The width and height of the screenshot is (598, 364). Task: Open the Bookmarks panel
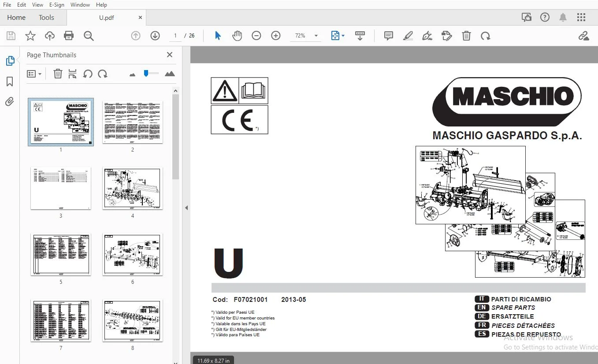(x=10, y=82)
